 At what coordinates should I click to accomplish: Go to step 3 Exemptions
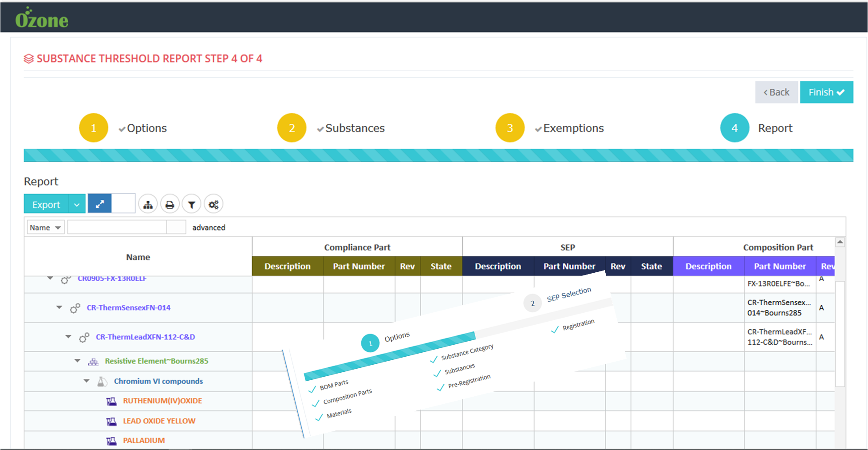coord(510,128)
